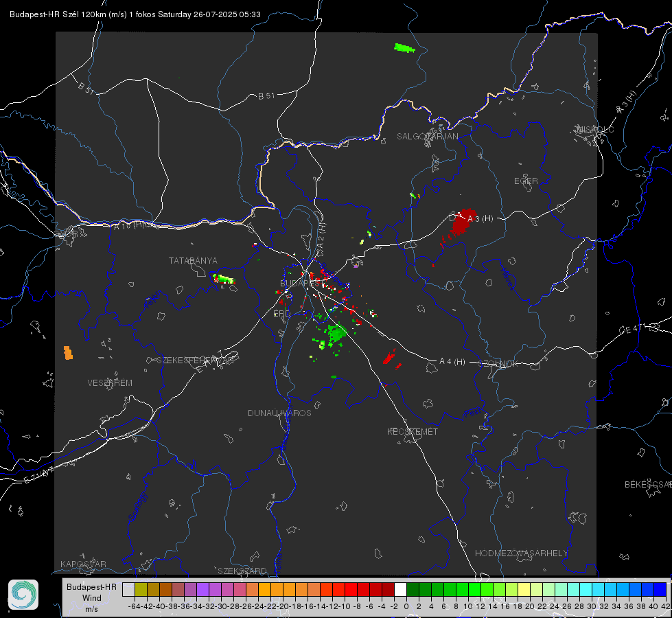The image size is (672, 618).
Task: Click the light grey swatch at the legend's left end
Action: [x=128, y=589]
